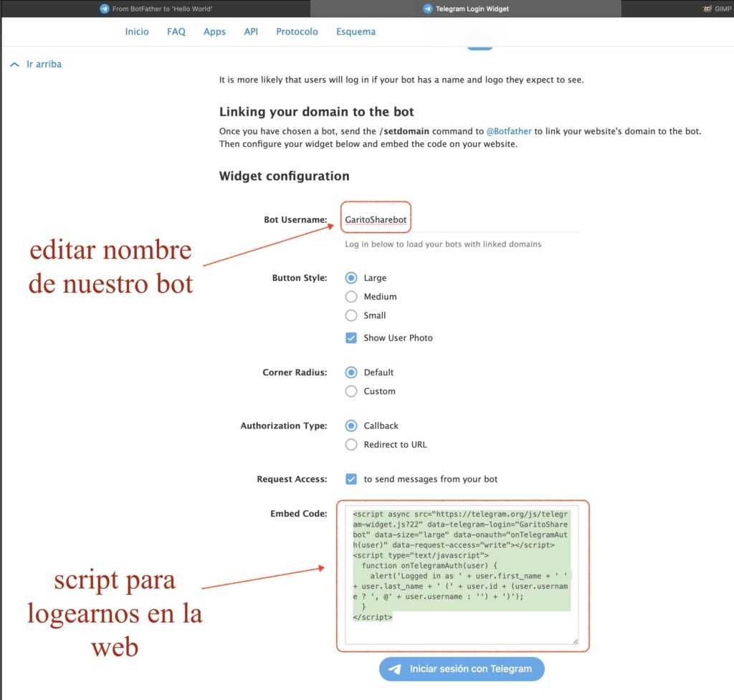
Task: Select Medium button style
Action: pyautogui.click(x=351, y=297)
